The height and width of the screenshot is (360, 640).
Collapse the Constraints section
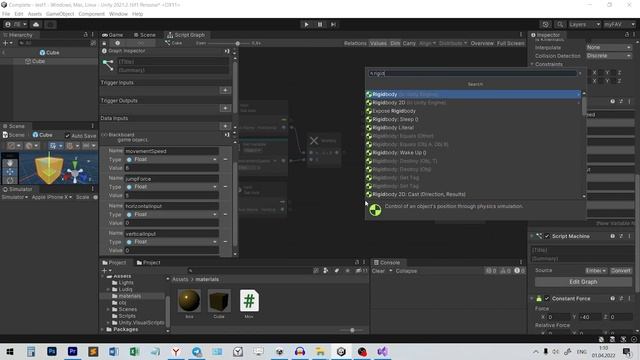[532, 64]
